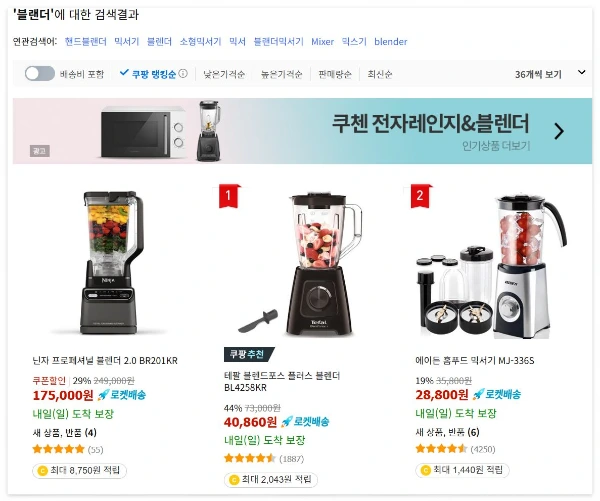Screen dimensions: 600x501
Task: Click coin icon by 최대 1,440원 적립
Action: 425,470
